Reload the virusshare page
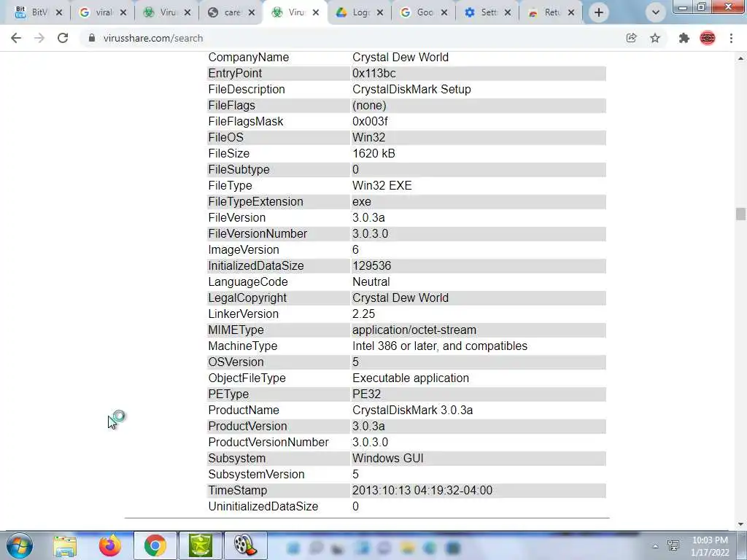The image size is (747, 560). coord(63,38)
